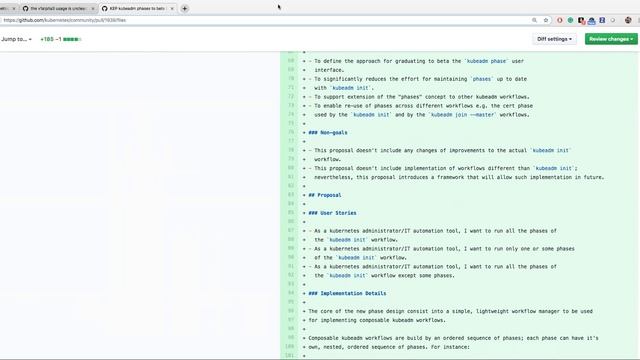
Task: Open the green 'Review changes' dropdown button
Action: click(x=611, y=39)
